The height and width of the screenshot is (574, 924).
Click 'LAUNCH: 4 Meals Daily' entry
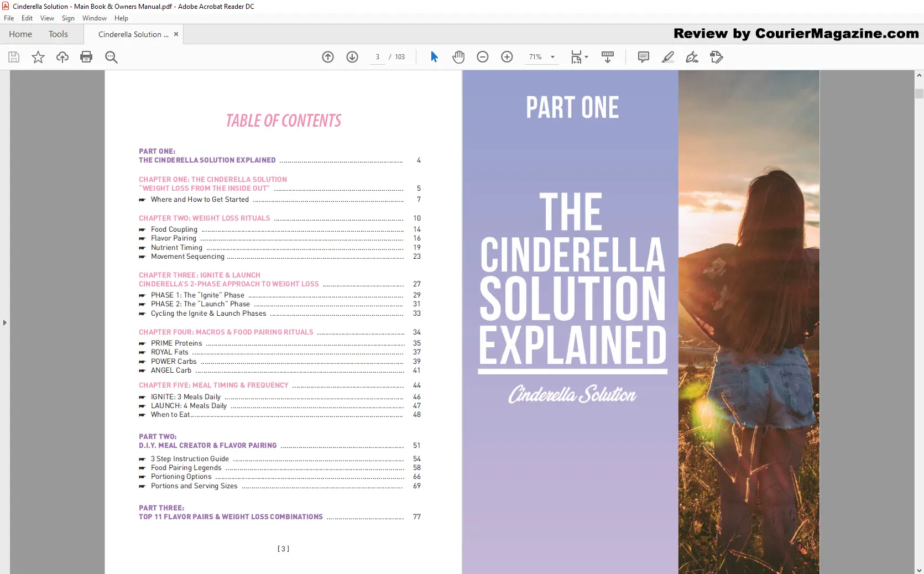(189, 406)
